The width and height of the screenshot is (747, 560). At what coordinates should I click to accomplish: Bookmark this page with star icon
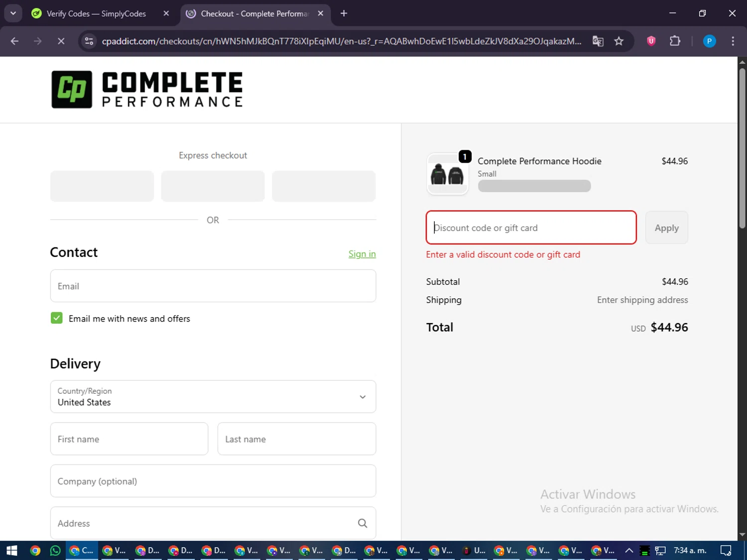coord(619,41)
